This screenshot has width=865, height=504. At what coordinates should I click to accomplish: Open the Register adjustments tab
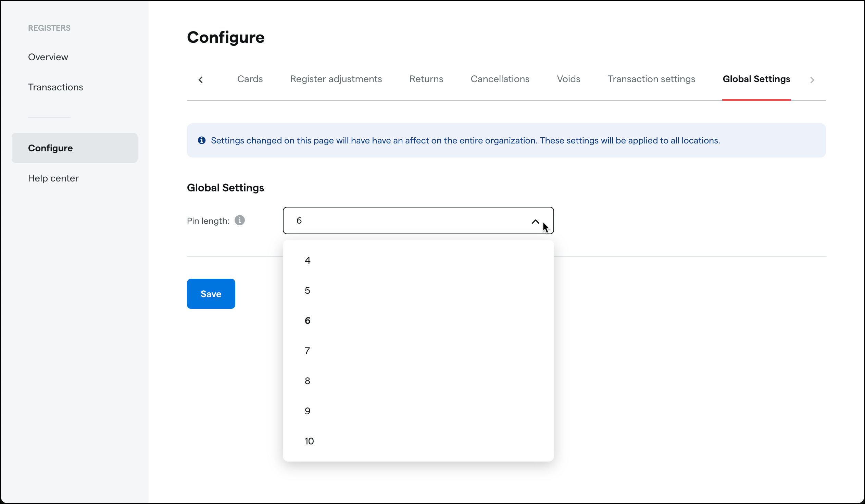336,79
